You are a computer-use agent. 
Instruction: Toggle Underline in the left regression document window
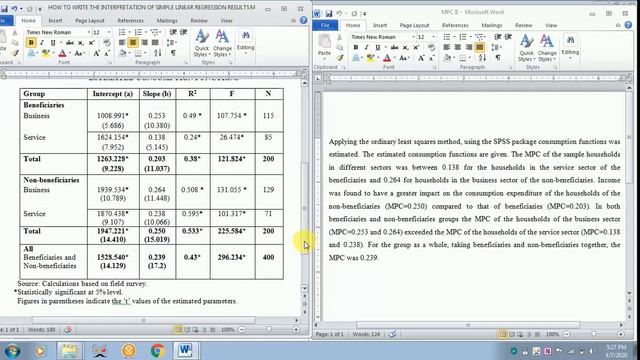[53, 43]
